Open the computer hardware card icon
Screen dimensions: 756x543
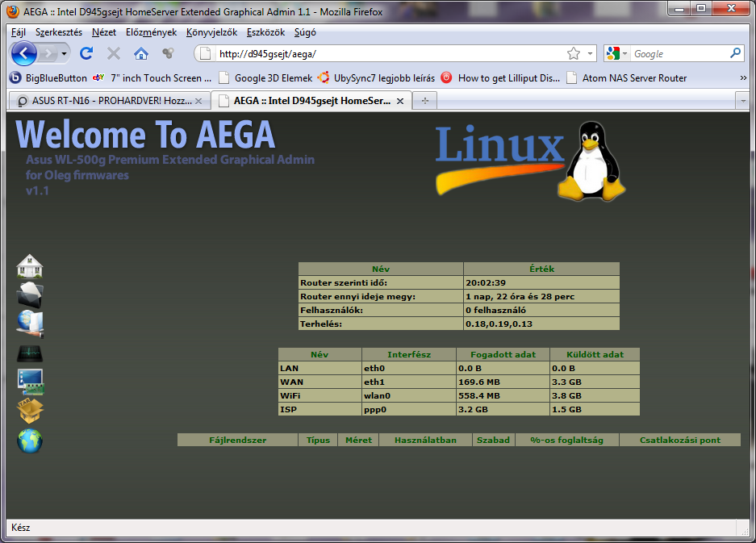(x=31, y=382)
